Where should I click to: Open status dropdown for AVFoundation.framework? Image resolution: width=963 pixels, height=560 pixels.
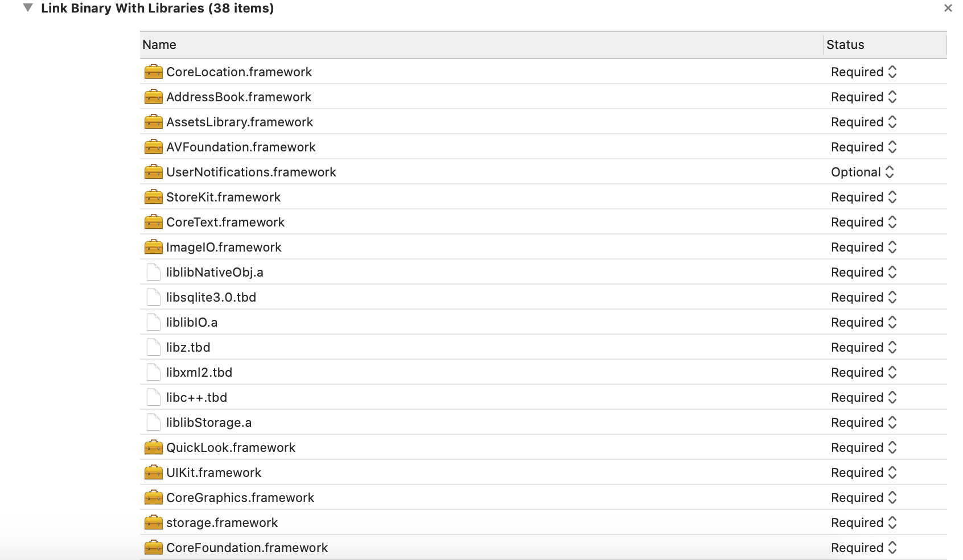pyautogui.click(x=864, y=147)
